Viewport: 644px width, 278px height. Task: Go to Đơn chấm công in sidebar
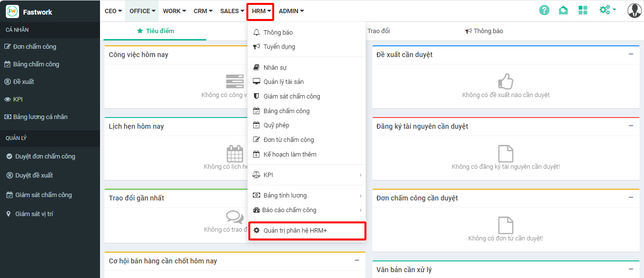[x=34, y=47]
